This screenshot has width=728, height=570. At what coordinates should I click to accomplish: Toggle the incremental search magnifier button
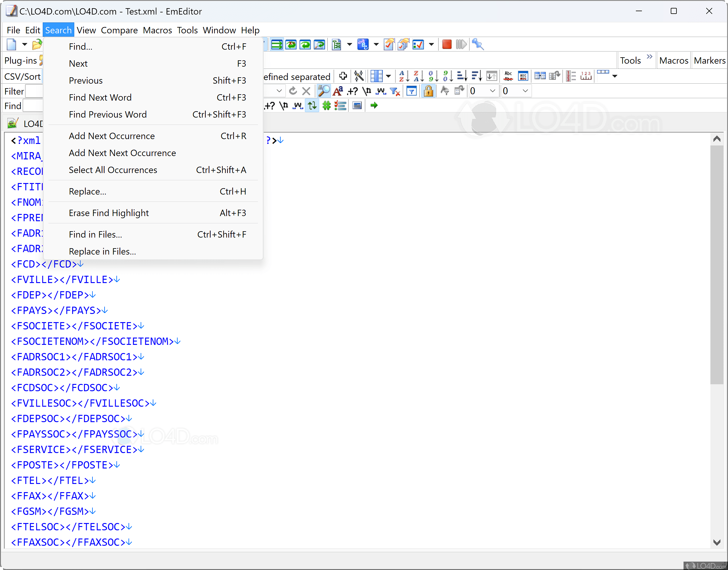pos(323,91)
